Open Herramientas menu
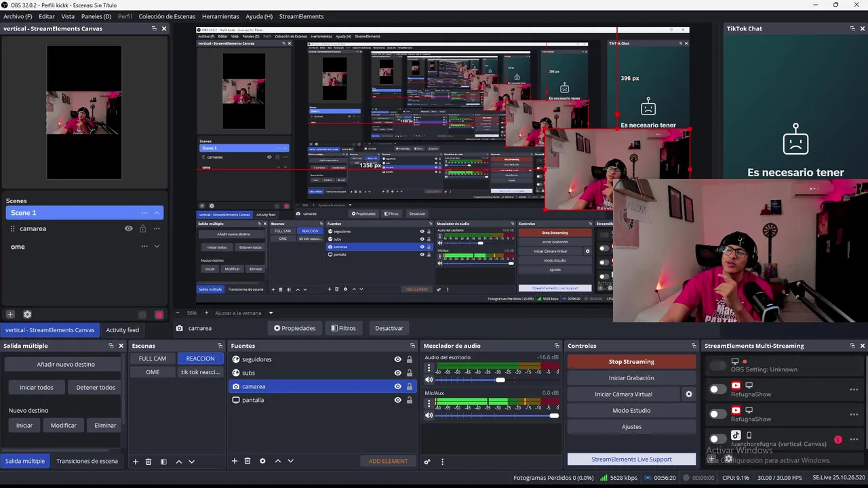 pyautogui.click(x=220, y=16)
